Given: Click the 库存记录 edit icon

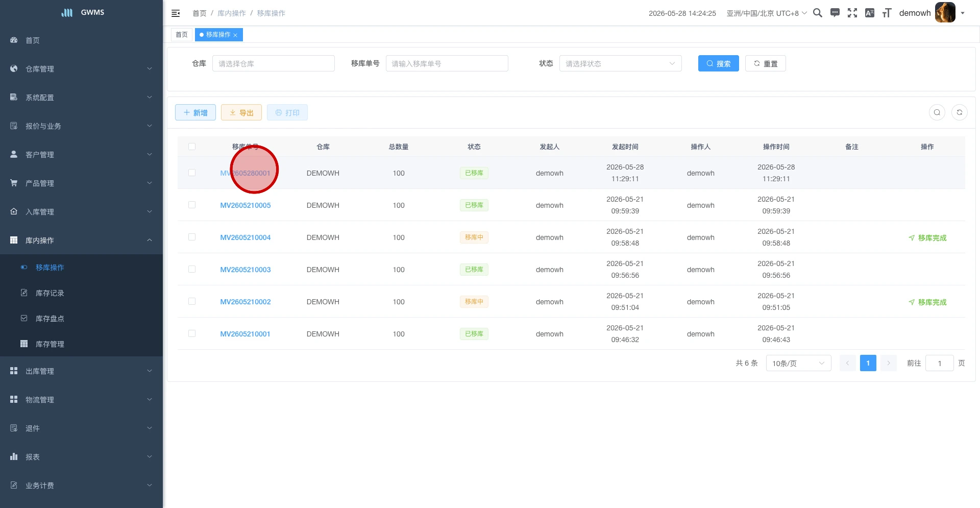Looking at the screenshot, I should click(x=24, y=293).
